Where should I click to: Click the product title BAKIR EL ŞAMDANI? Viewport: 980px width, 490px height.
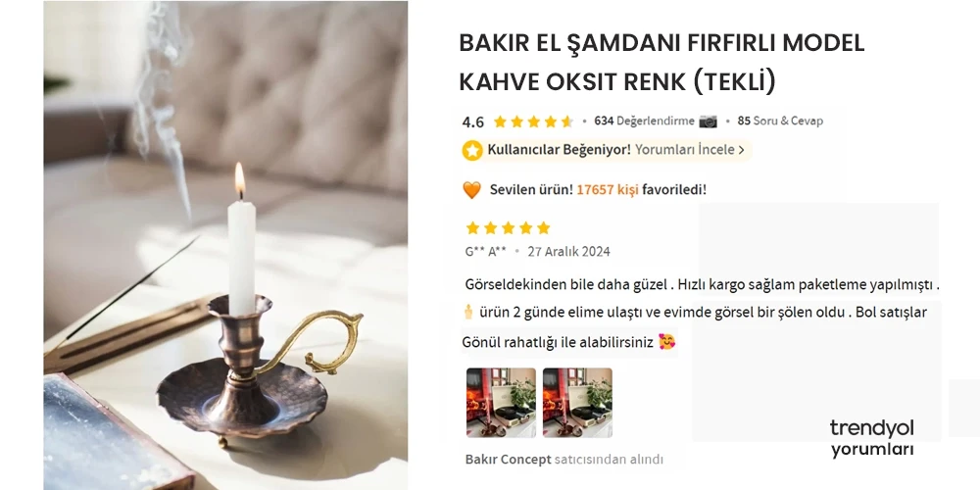(661, 63)
